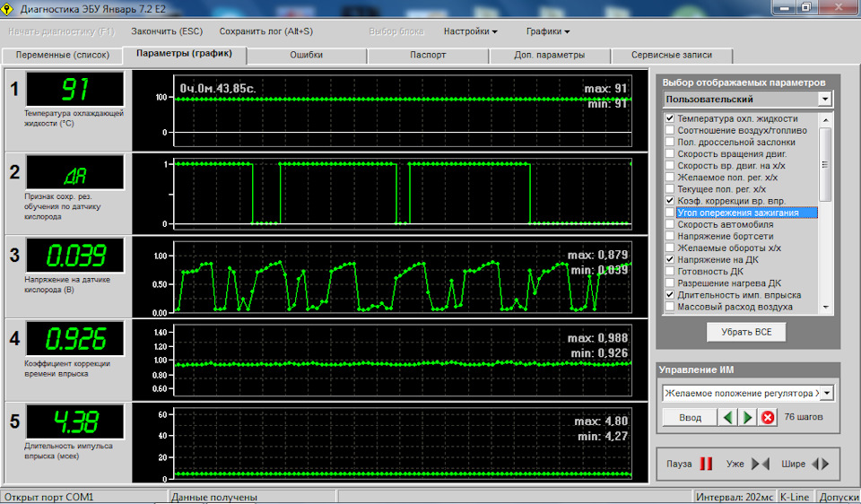
Task: Click the application key icon in the title bar
Action: 7,9
